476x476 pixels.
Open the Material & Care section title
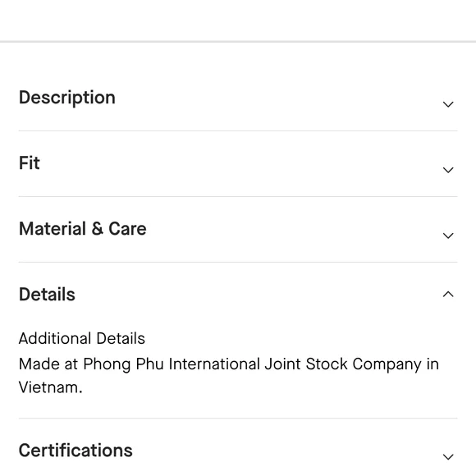(x=83, y=228)
